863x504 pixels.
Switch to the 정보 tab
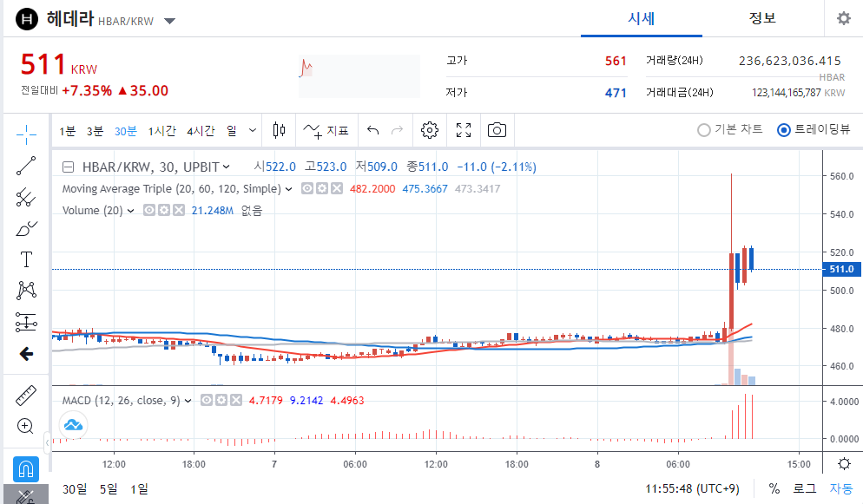click(762, 19)
